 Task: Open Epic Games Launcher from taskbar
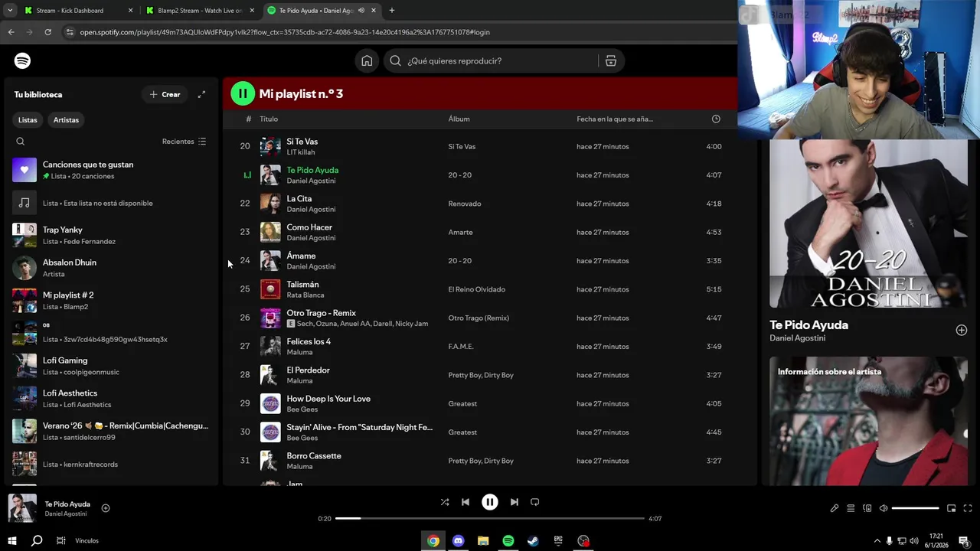tap(558, 540)
